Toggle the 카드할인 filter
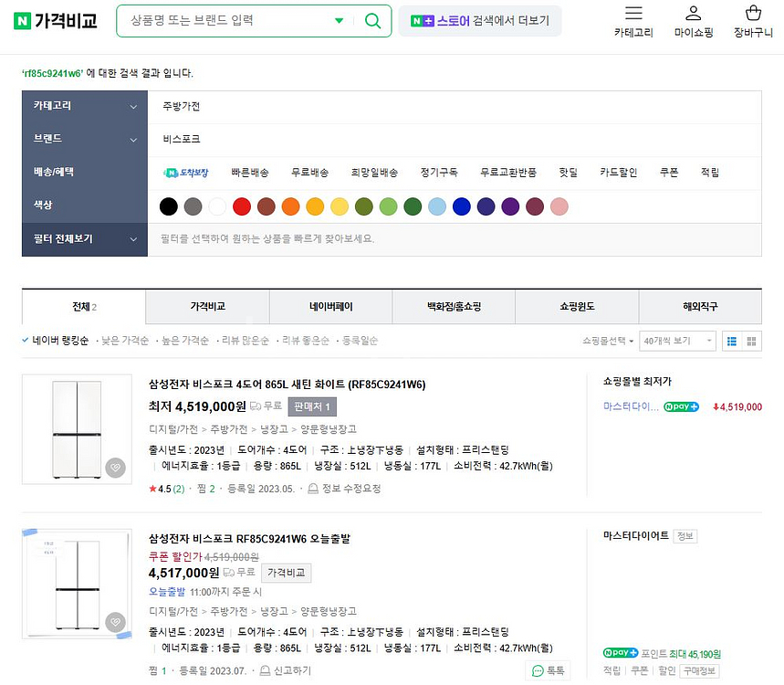Image resolution: width=784 pixels, height=685 pixels. pyautogui.click(x=619, y=173)
